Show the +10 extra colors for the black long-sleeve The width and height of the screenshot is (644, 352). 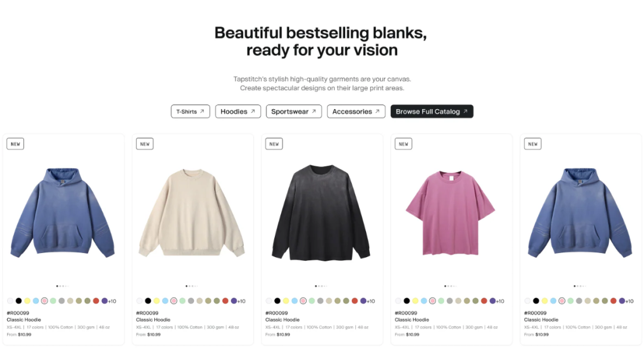(371, 301)
